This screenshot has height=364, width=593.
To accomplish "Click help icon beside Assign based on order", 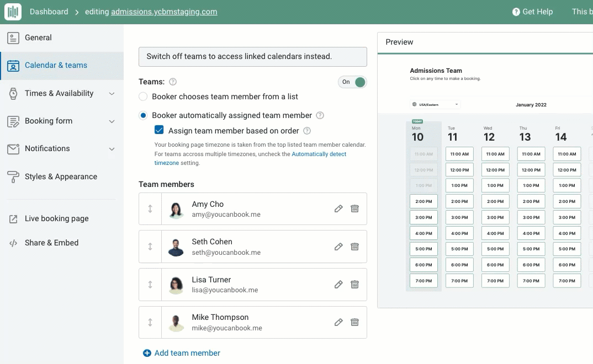I will click(x=307, y=131).
